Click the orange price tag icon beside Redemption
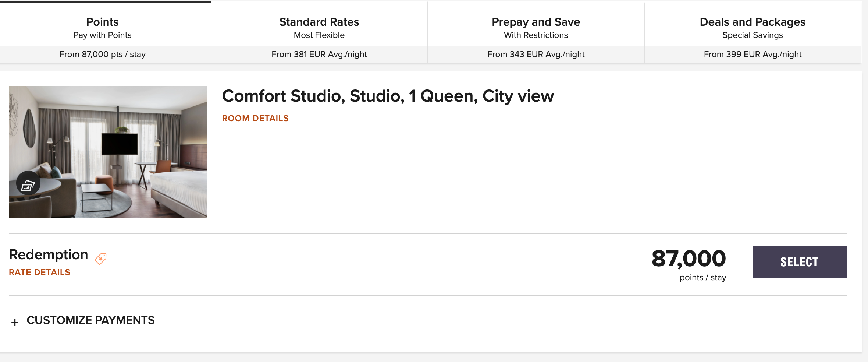 coord(101,259)
